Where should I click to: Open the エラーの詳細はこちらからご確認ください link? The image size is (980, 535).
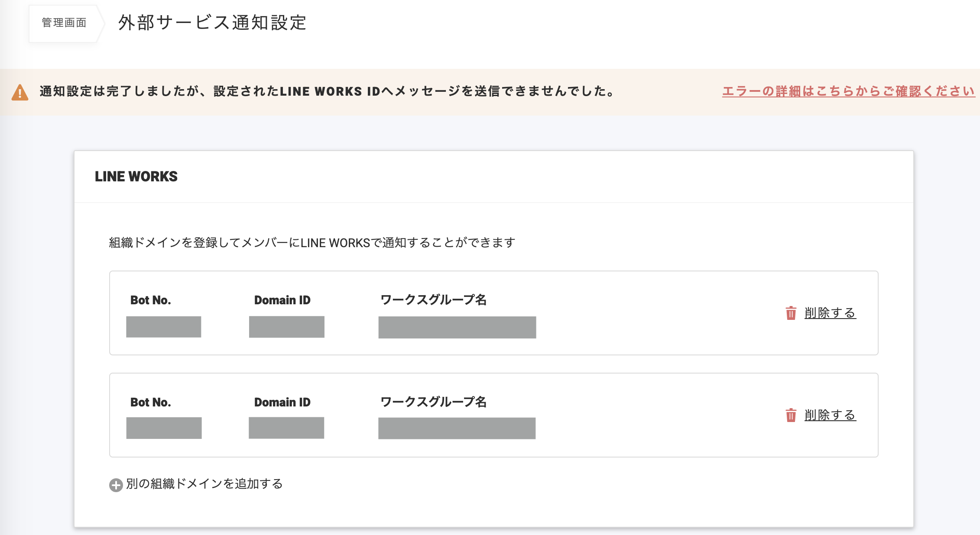(x=848, y=91)
